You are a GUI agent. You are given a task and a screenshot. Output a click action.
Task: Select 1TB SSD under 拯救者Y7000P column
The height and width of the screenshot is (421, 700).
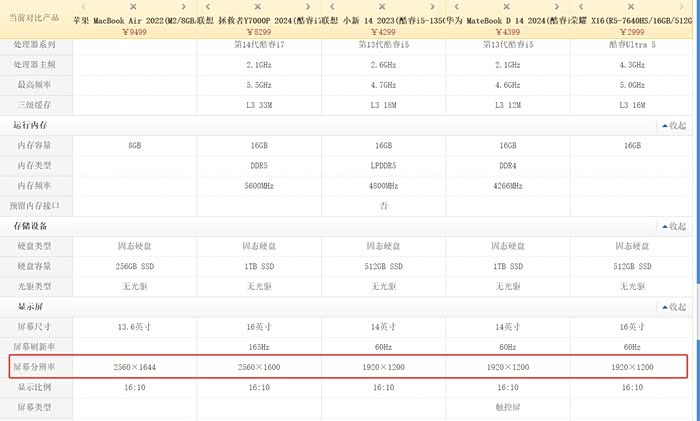[259, 267]
